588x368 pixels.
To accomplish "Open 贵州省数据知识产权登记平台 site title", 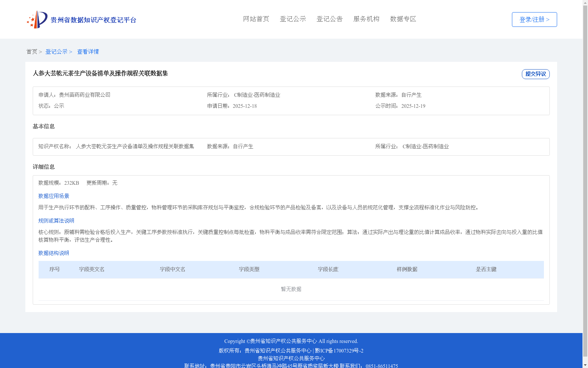I will pyautogui.click(x=93, y=20).
